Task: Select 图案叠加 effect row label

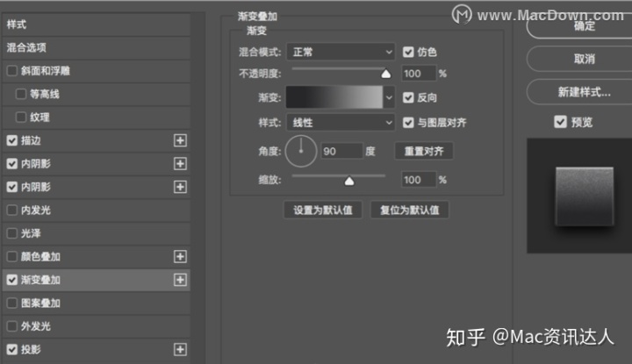Action: pos(40,303)
